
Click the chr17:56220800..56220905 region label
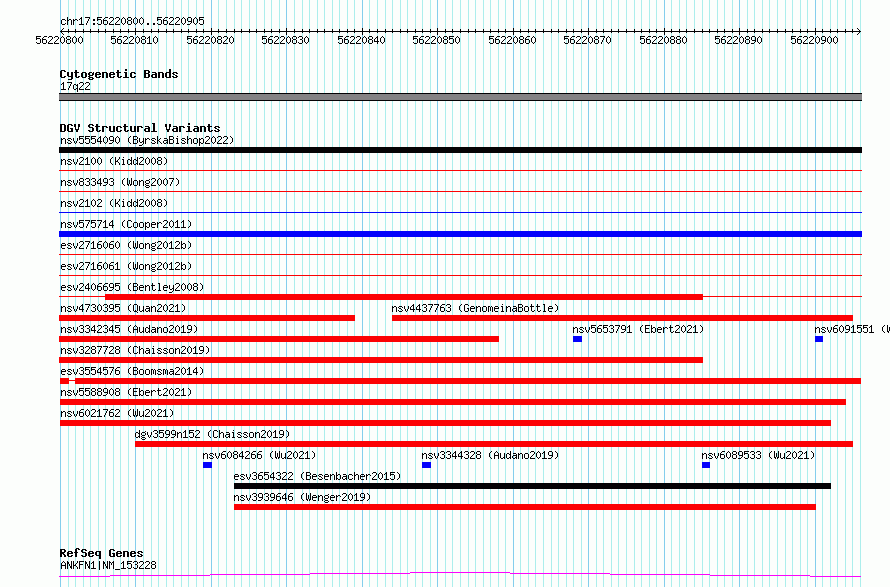[x=132, y=21]
